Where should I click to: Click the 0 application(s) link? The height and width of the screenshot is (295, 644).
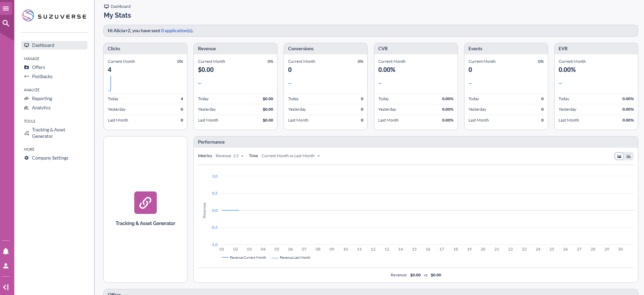click(177, 31)
